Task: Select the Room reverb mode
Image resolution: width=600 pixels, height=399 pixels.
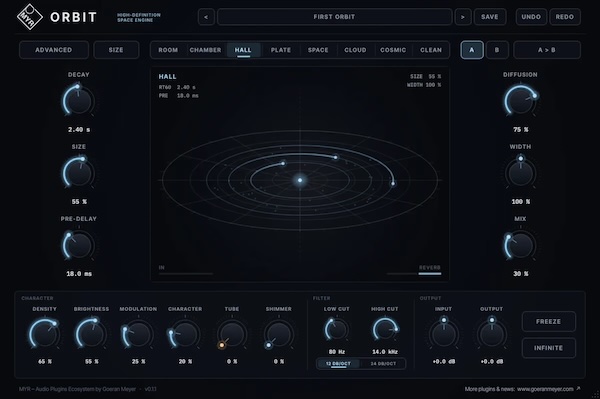Action: click(x=168, y=50)
